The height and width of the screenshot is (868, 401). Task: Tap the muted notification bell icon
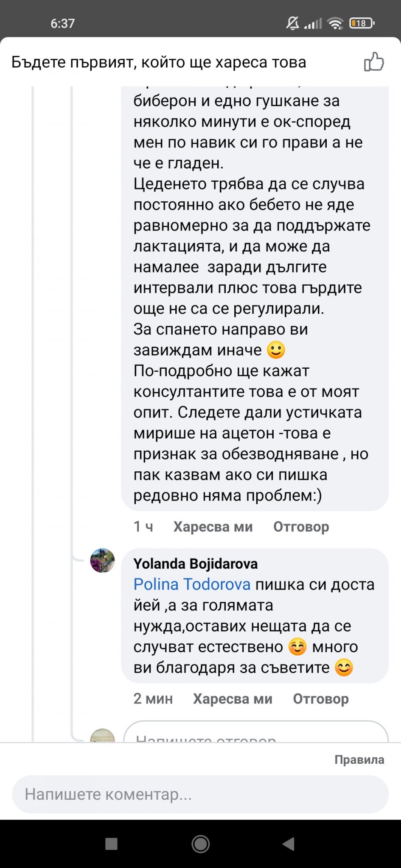(x=292, y=23)
